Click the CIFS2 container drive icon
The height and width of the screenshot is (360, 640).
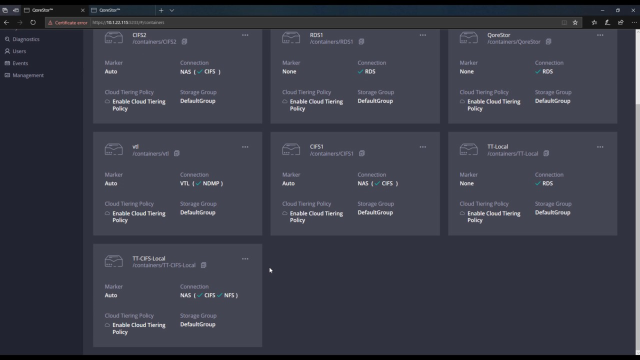point(113,38)
